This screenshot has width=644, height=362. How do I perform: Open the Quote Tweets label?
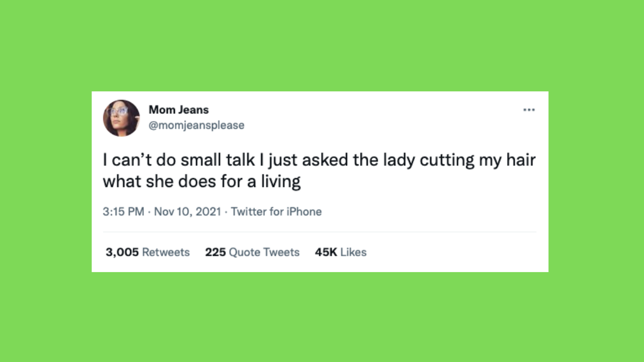click(264, 252)
